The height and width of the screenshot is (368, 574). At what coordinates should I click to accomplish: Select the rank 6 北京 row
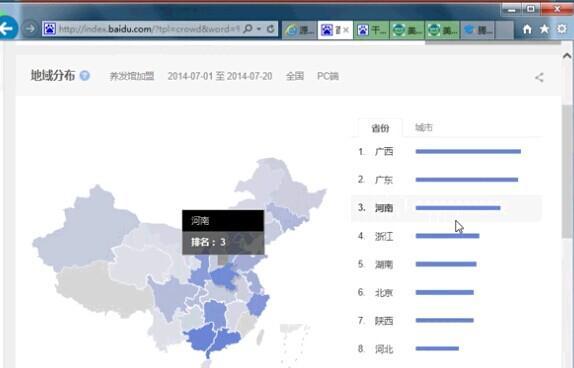(x=446, y=292)
